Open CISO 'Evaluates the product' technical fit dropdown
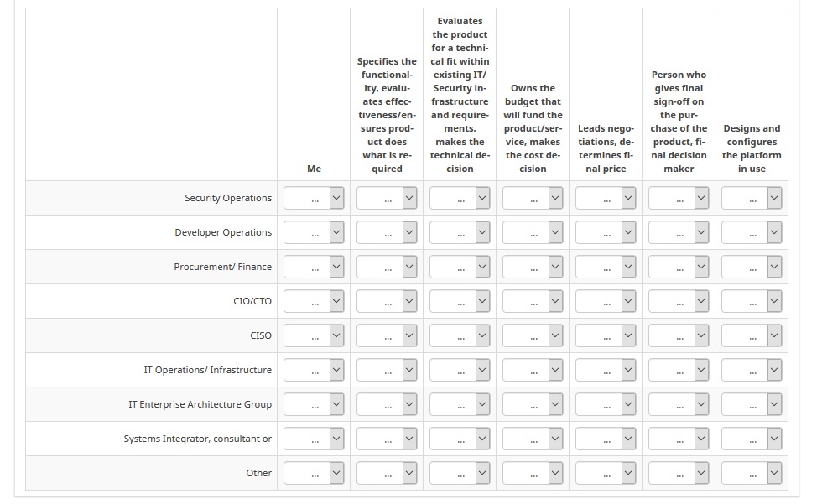Viewport: 822px width, 504px height. click(x=460, y=335)
